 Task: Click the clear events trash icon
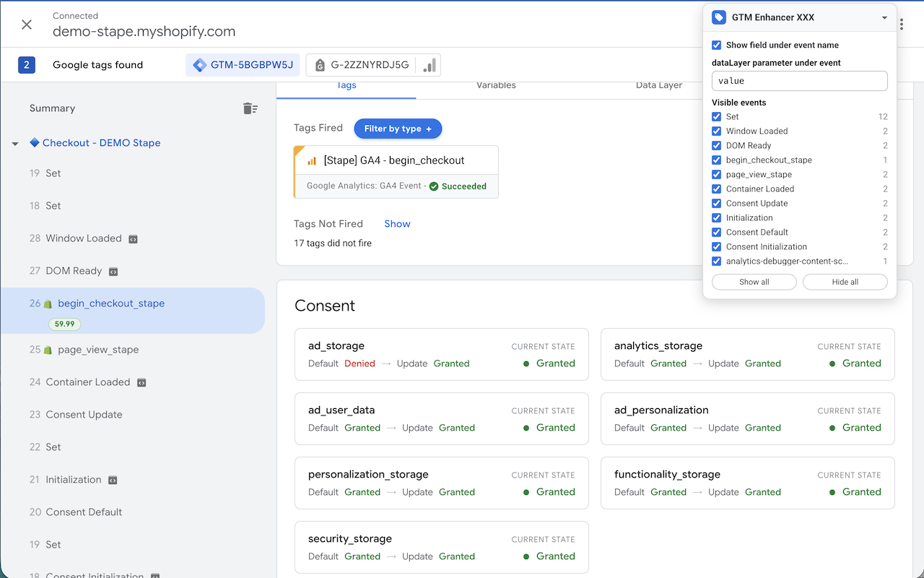pyautogui.click(x=250, y=108)
